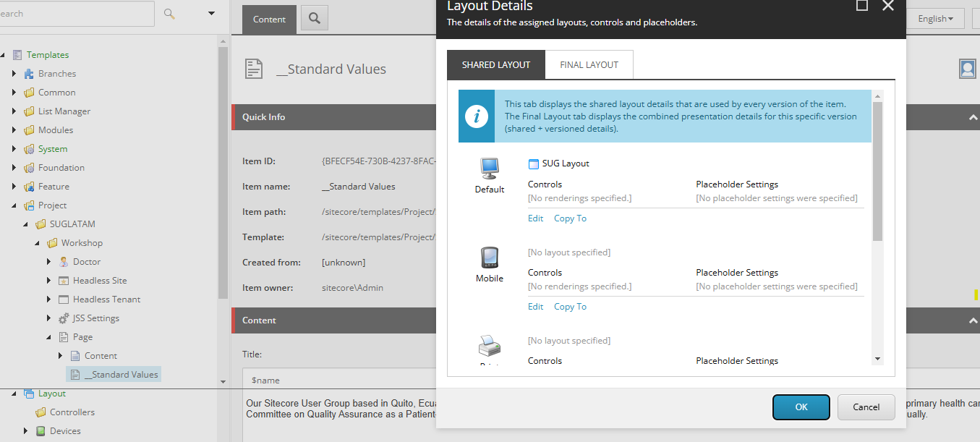Select the Content tree item under Page
The height and width of the screenshot is (442, 980).
point(101,356)
